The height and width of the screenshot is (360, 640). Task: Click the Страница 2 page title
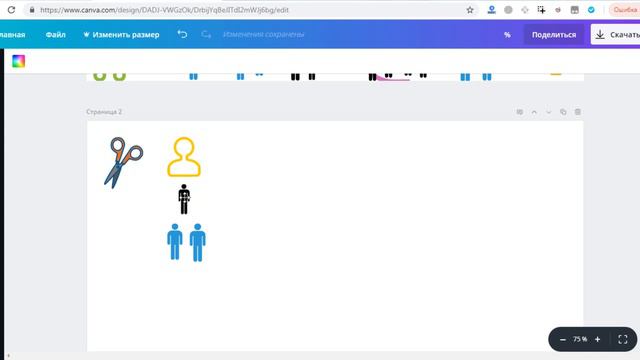click(104, 112)
